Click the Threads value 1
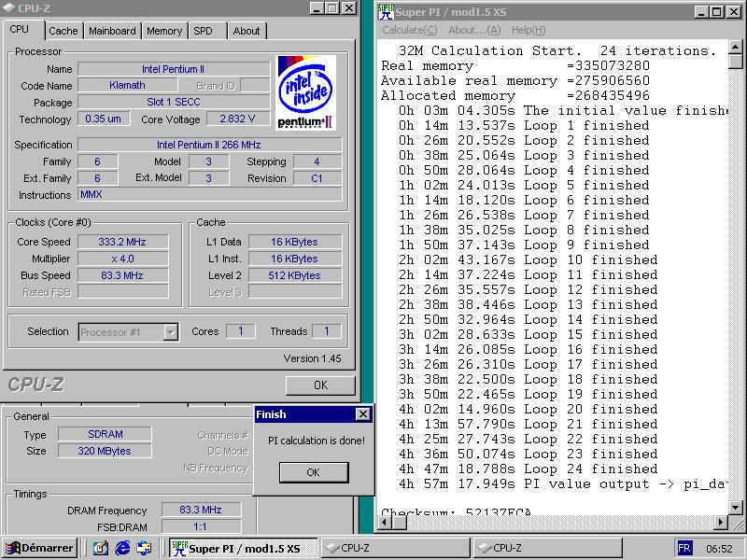The image size is (747, 560). point(327,331)
